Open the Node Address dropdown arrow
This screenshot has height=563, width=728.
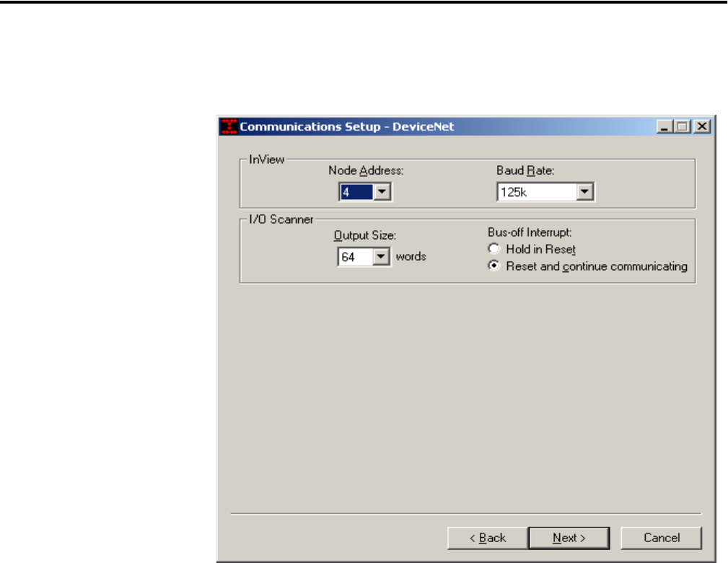pos(382,192)
